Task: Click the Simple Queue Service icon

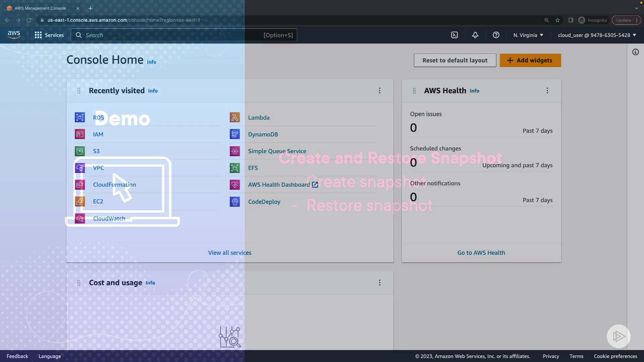Action: [235, 151]
